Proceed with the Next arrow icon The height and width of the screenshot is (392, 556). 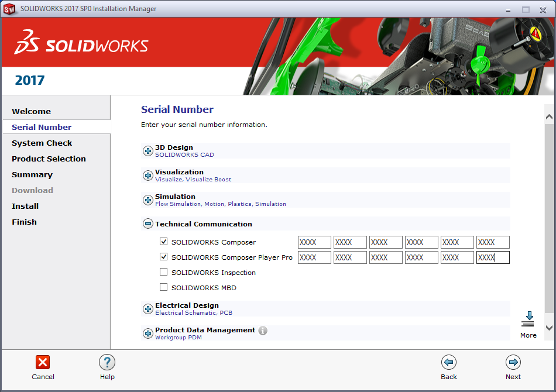coord(513,362)
